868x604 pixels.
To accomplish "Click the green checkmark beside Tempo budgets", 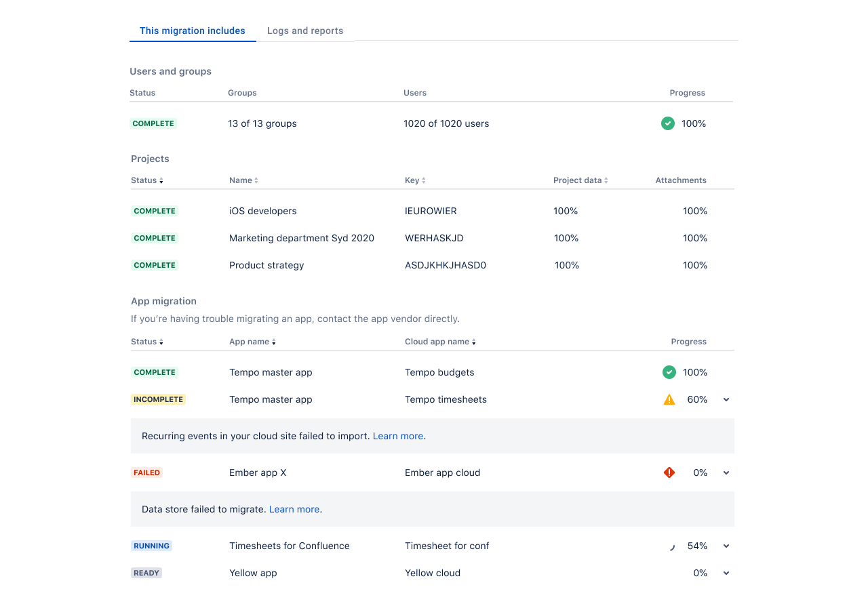I will 669,372.
